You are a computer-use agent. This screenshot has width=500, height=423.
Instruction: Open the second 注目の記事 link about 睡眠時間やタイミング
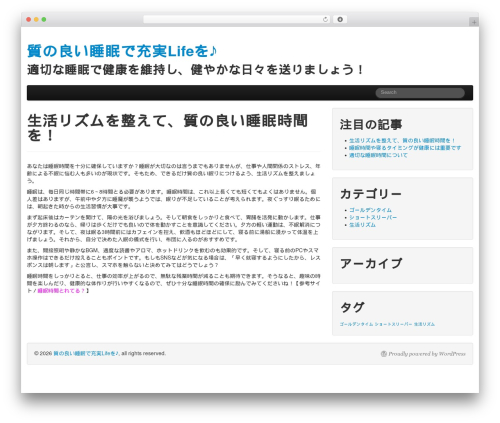pos(405,148)
